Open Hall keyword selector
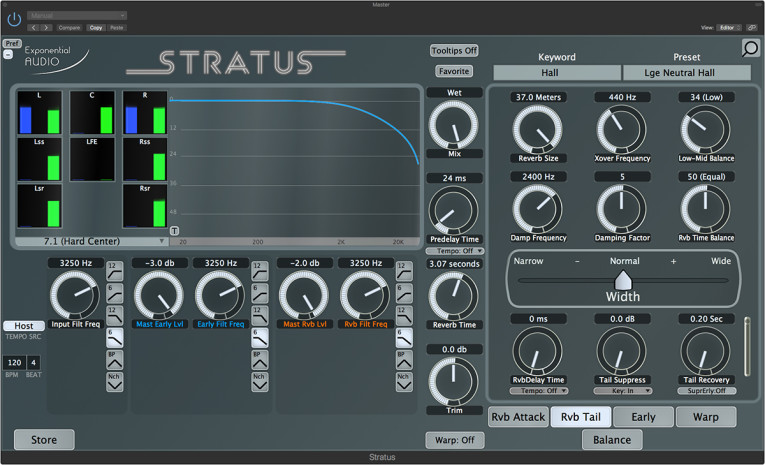765x465 pixels. point(557,73)
